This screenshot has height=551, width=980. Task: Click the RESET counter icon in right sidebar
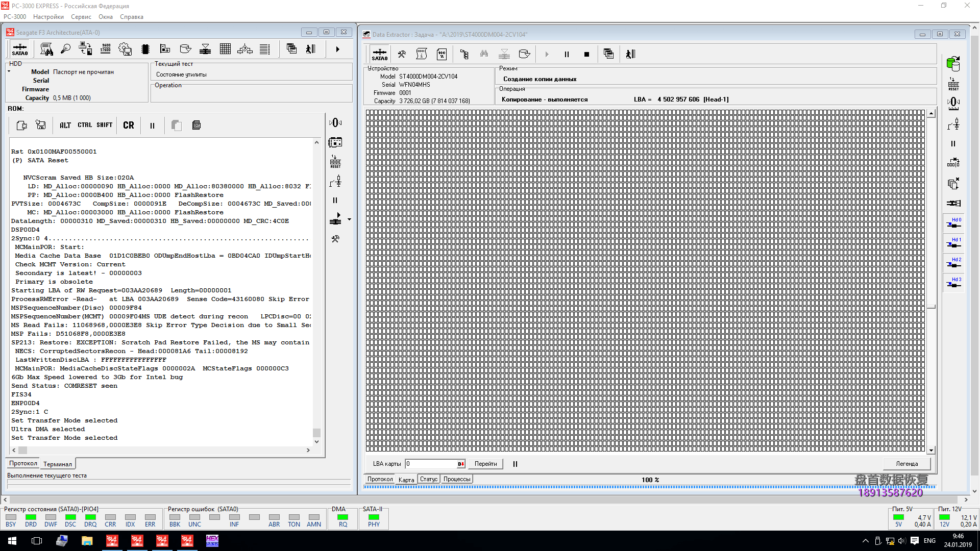pos(953,85)
